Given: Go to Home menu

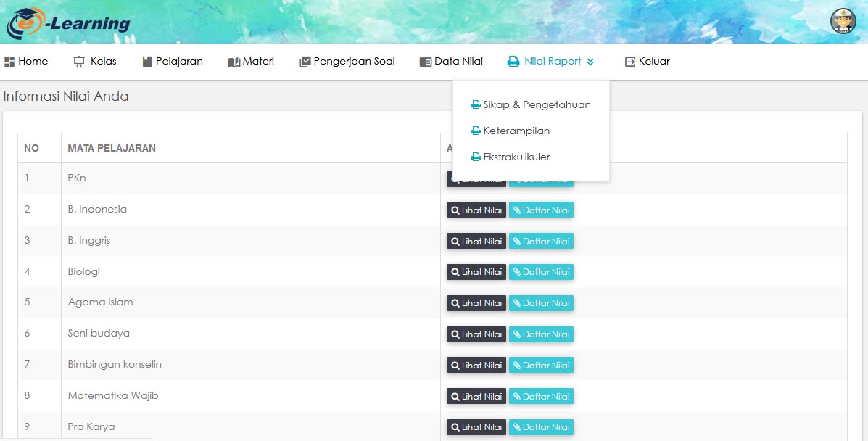Looking at the screenshot, I should point(33,62).
